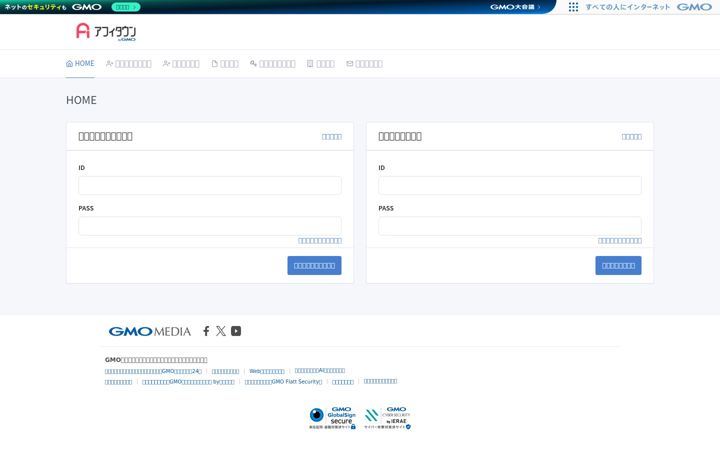Viewport: 720px width, 450px height.
Task: Open the GMO MEDIA YouTube channel
Action: (236, 331)
